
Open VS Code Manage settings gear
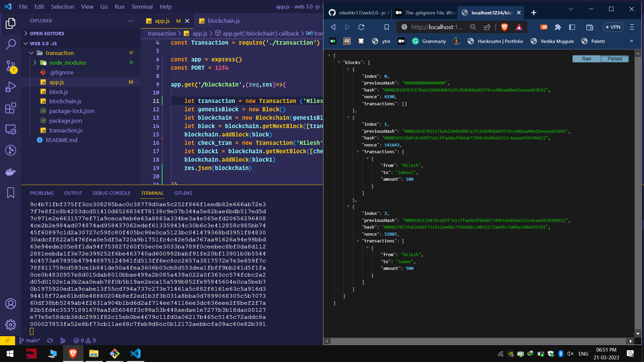11,324
